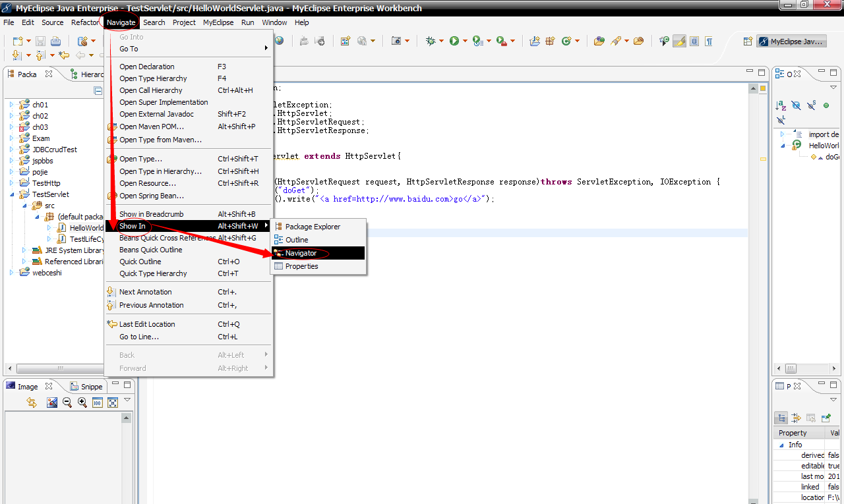This screenshot has width=844, height=504.
Task: Click Next Annotation toolbar icon
Action: pos(17,55)
